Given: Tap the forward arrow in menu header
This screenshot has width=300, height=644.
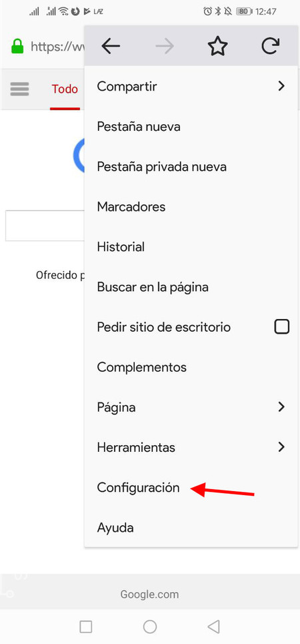Looking at the screenshot, I should (x=164, y=47).
